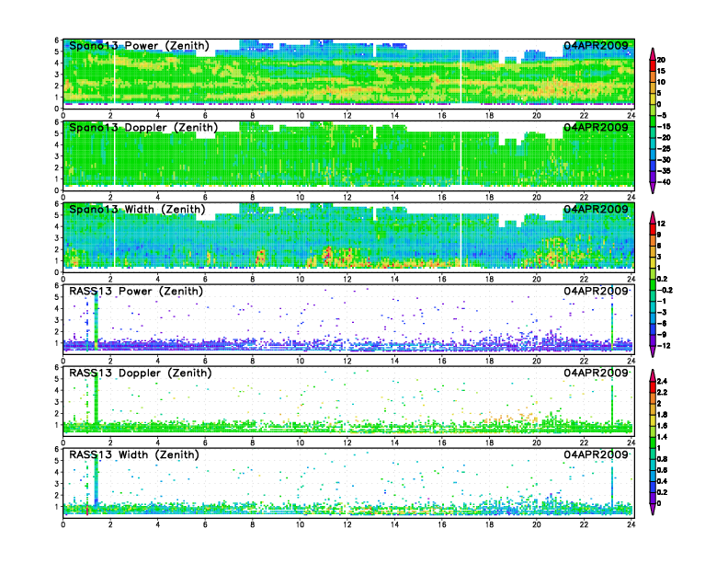Click hour '20' on RASS13 Doppler x-axis
Viewport: 728px width, 563px height.
537,442
